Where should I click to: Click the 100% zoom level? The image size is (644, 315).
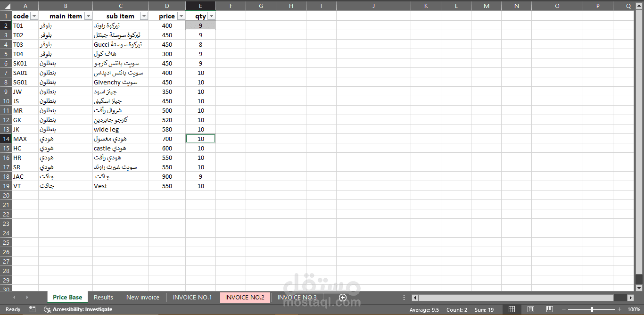coord(634,309)
